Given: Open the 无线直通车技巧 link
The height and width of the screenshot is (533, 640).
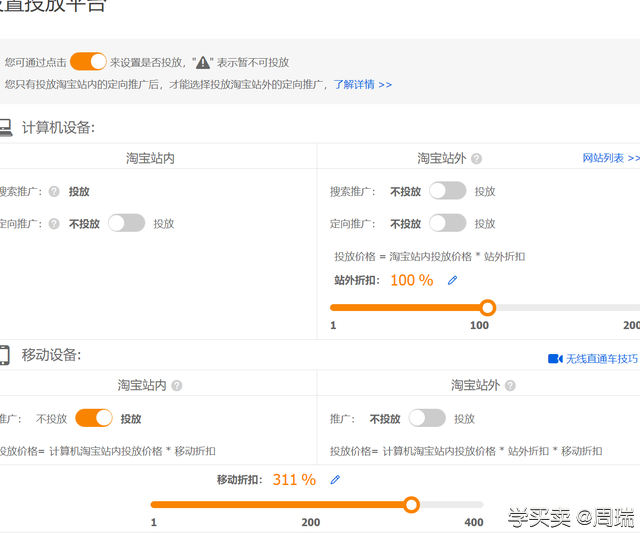Looking at the screenshot, I should (602, 359).
